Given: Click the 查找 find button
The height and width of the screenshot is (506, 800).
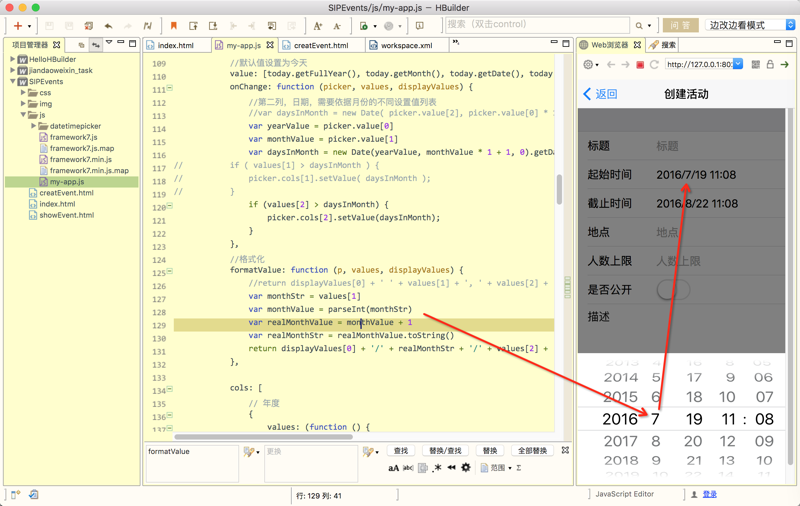Looking at the screenshot, I should click(x=401, y=450).
